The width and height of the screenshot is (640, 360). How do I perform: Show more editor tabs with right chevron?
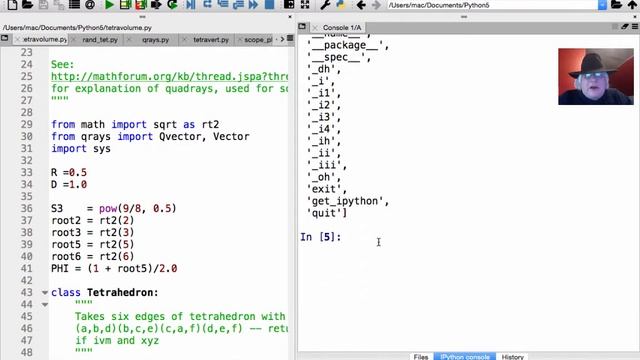(282, 39)
